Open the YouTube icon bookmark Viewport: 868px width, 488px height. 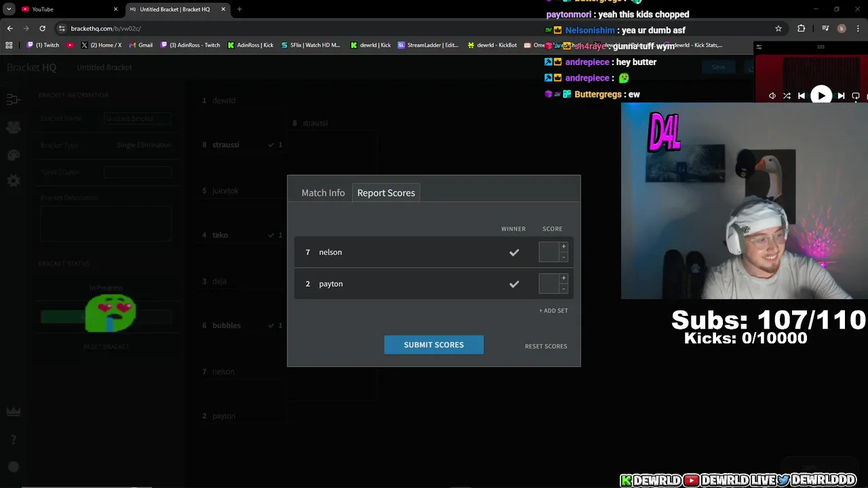pyautogui.click(x=71, y=45)
